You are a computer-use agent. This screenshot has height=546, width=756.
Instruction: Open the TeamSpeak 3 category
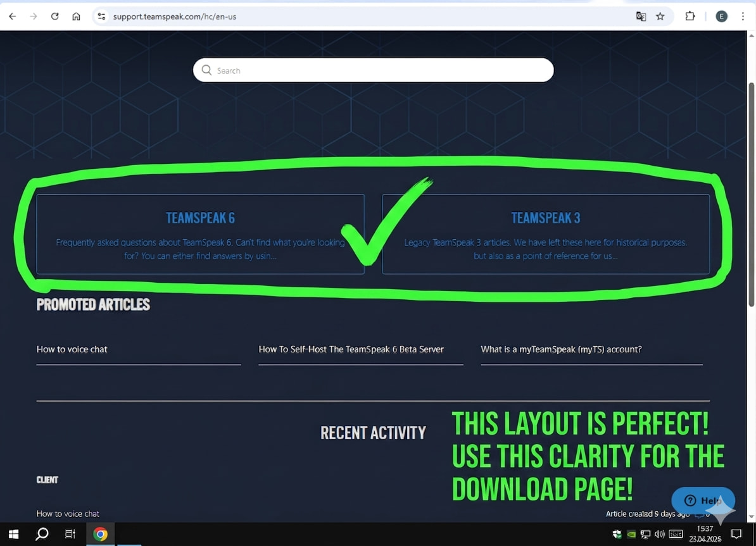point(545,218)
